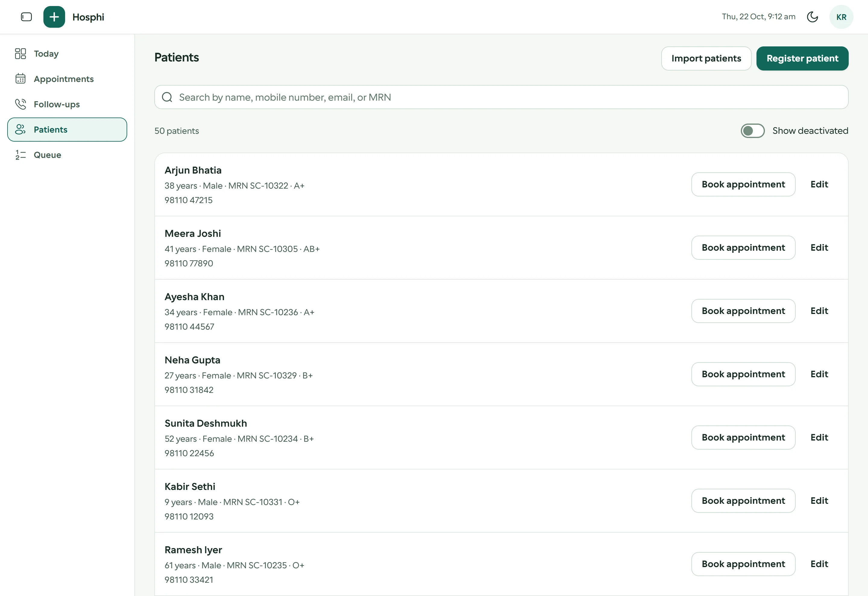Image resolution: width=868 pixels, height=596 pixels.
Task: Select the name Meera Joshi
Action: (x=193, y=234)
